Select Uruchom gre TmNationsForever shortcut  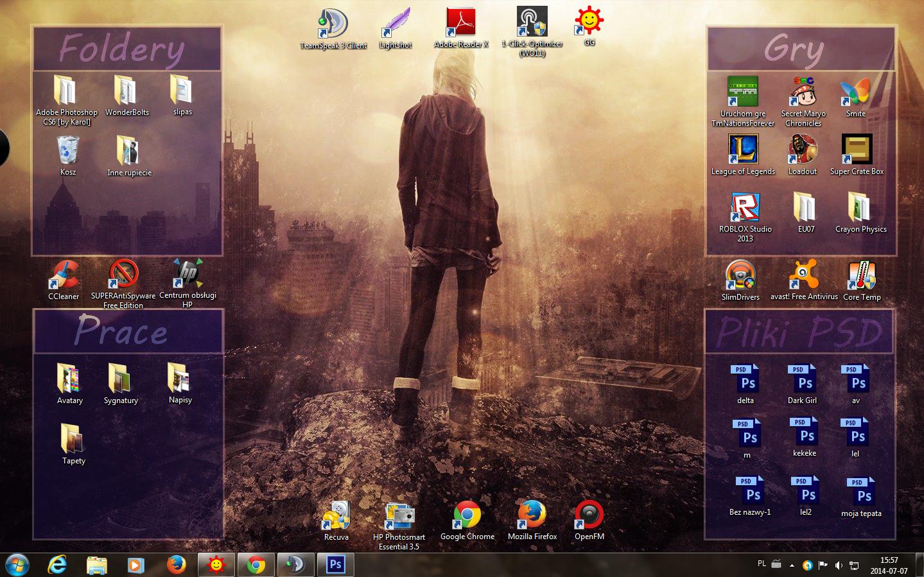coord(743,101)
